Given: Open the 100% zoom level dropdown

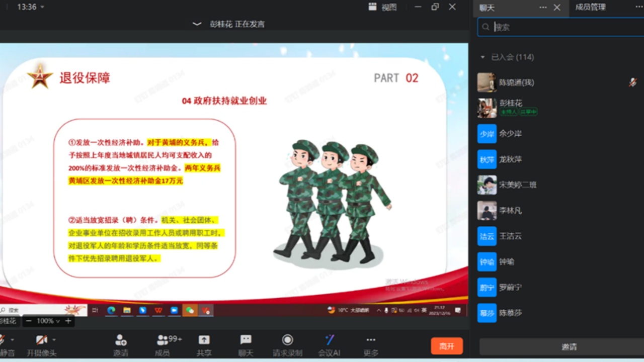Looking at the screenshot, I should 48,321.
